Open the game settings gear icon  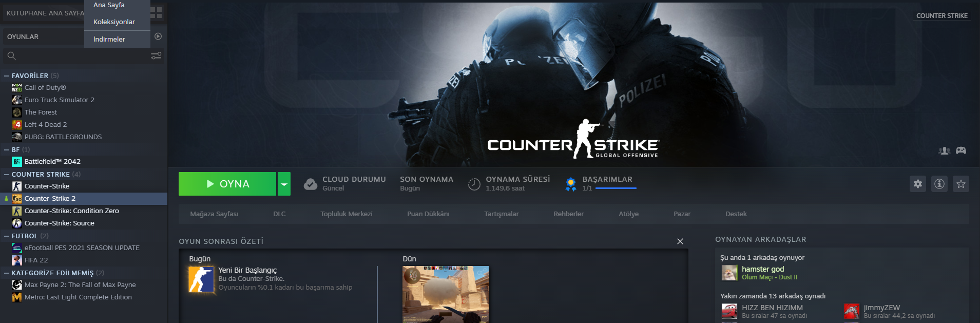(x=918, y=184)
